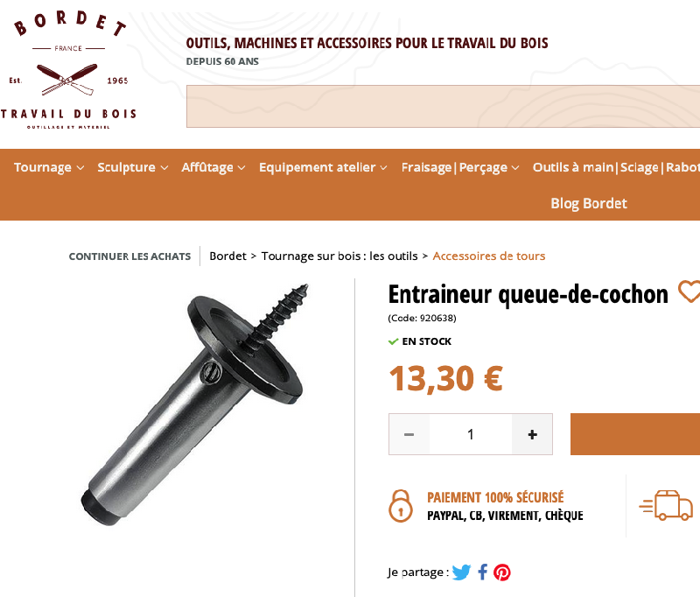The height and width of the screenshot is (597, 700).
Task: Share product on Twitter
Action: point(461,572)
